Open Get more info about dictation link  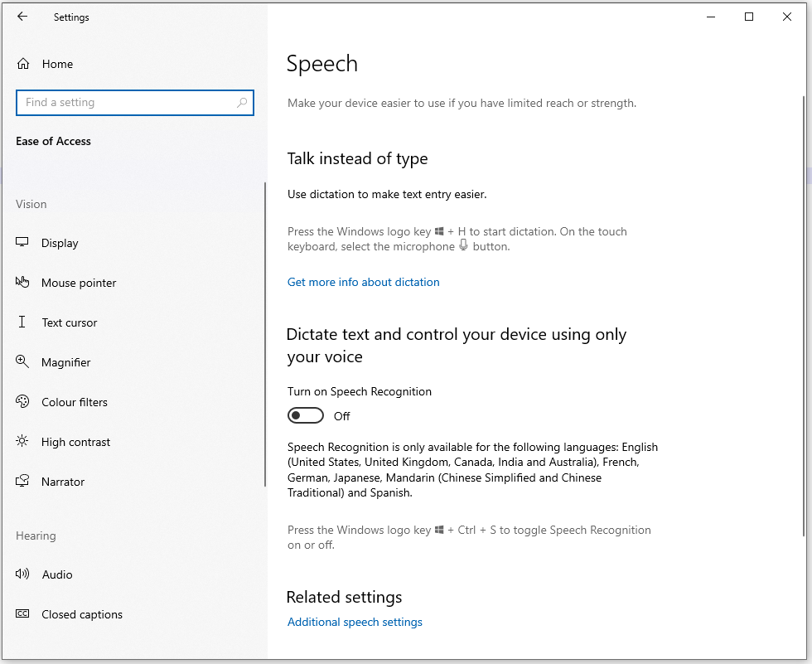[x=364, y=282]
